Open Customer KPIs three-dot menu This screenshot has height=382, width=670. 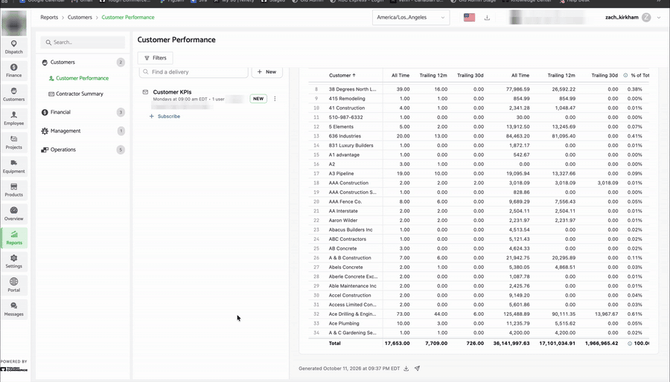point(275,99)
